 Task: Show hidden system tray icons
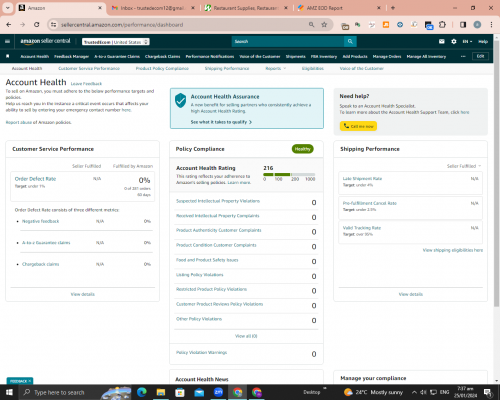(414, 392)
